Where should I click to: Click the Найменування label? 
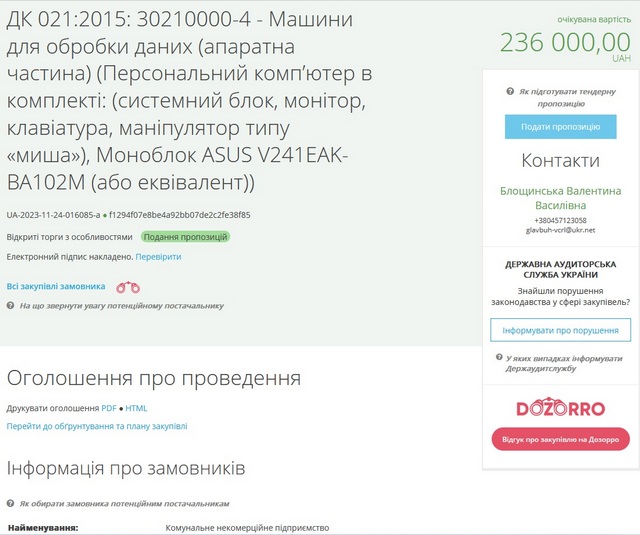coord(43,528)
